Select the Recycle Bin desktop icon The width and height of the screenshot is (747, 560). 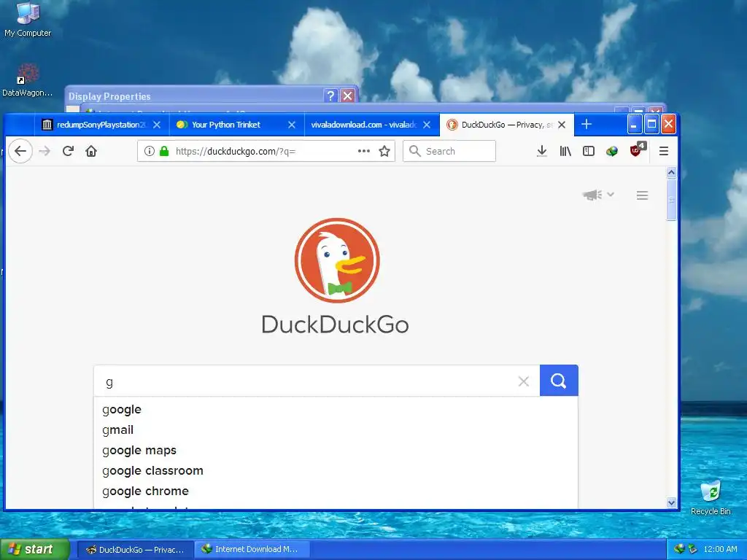coord(711,498)
